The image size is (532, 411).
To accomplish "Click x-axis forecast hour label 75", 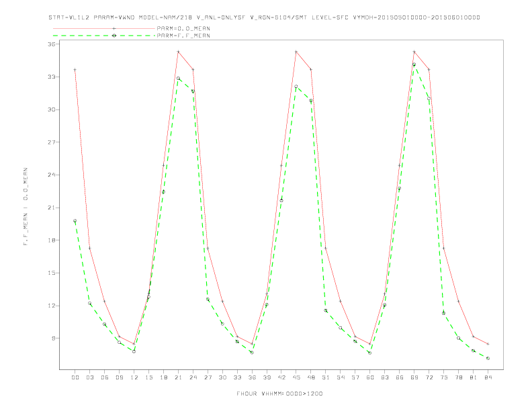I will point(443,377).
